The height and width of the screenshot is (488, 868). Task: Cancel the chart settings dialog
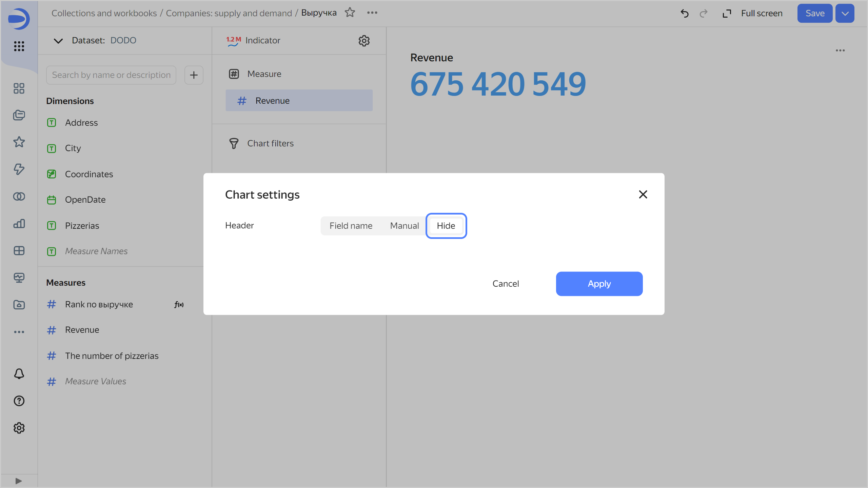505,284
